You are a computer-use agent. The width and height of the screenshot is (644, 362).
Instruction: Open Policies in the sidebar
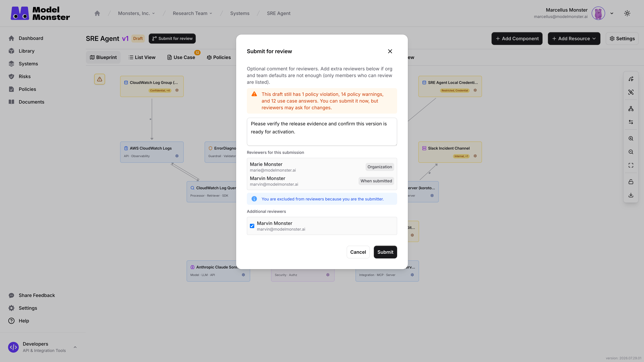pyautogui.click(x=27, y=89)
